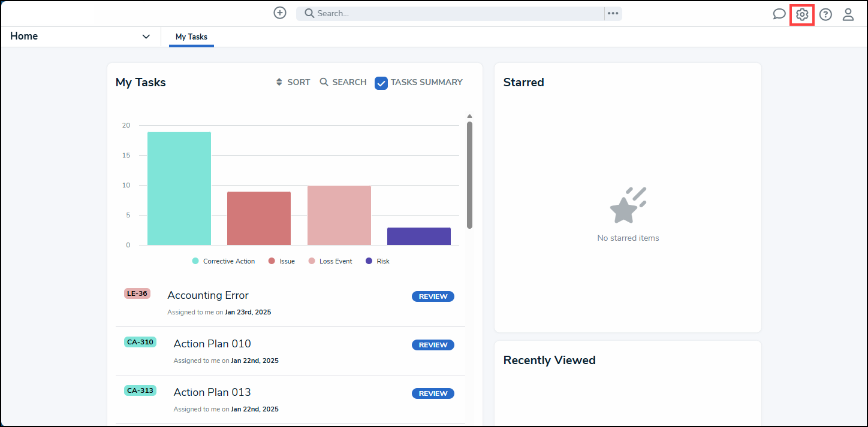Open the communications speech bubble icon
The image size is (868, 427).
click(779, 14)
